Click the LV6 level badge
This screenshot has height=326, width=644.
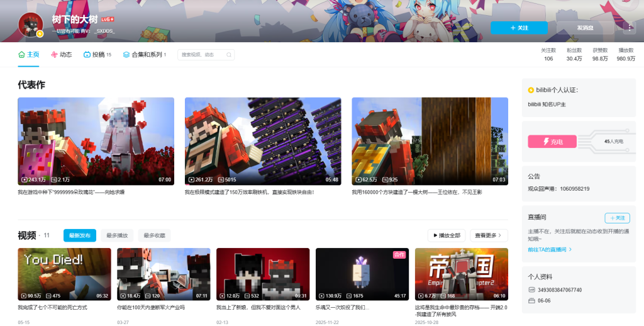click(x=107, y=20)
